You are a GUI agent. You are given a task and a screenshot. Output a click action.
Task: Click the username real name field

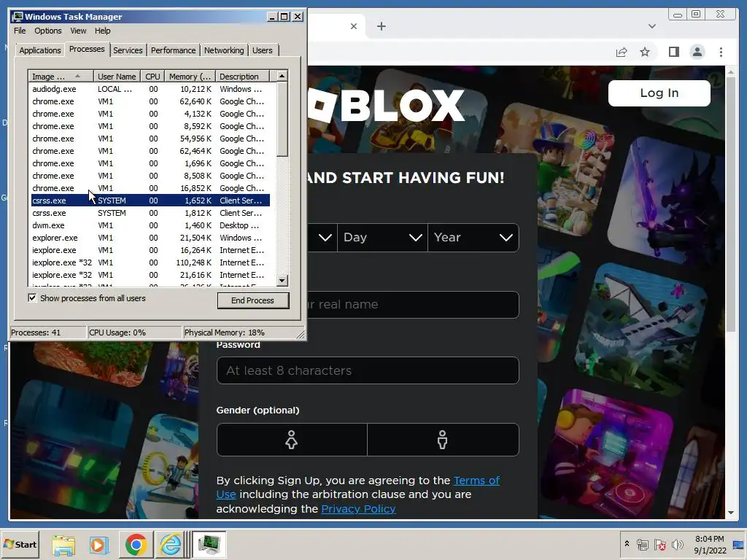[413, 304]
